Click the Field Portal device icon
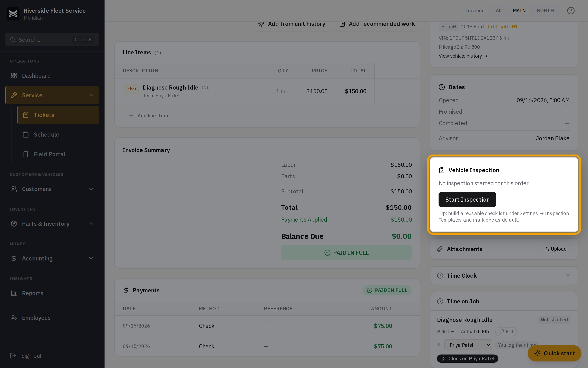This screenshot has height=368, width=588. click(26, 154)
